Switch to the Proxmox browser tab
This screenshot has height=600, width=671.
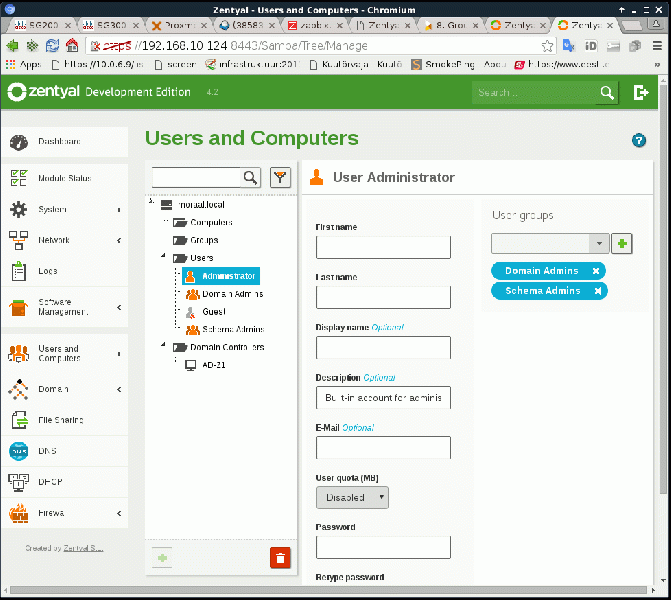tap(179, 26)
